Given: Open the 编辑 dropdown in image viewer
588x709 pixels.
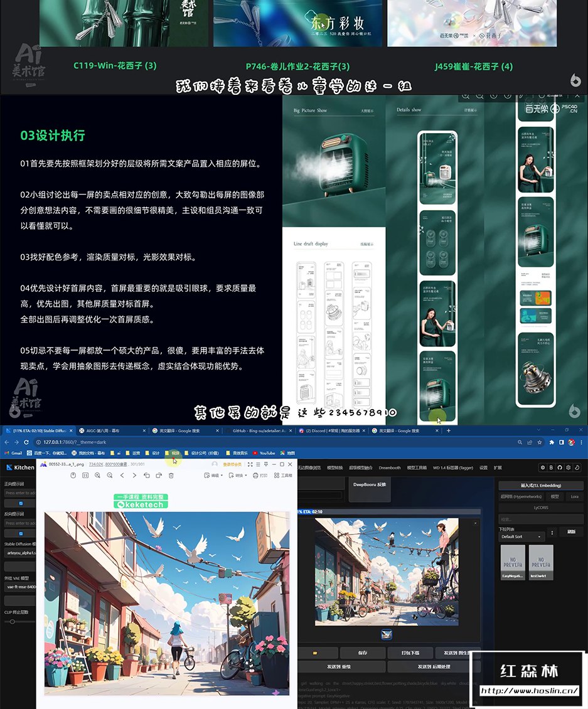Looking at the screenshot, I should [213, 475].
